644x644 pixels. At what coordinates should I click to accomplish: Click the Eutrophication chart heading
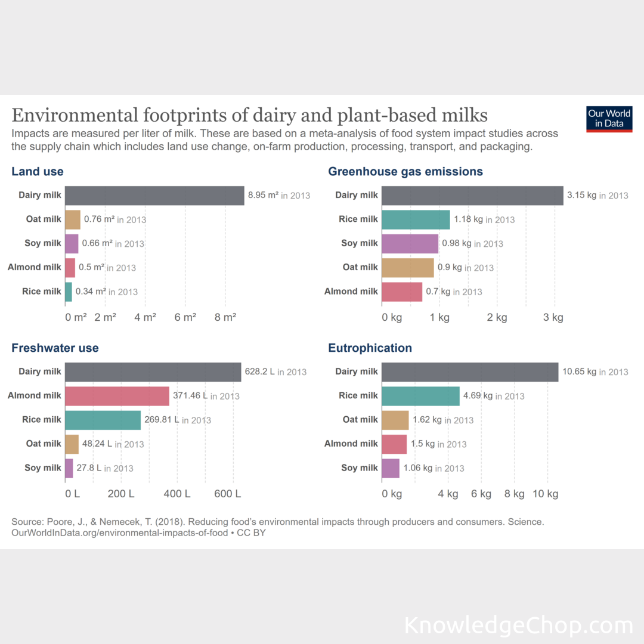pyautogui.click(x=370, y=348)
